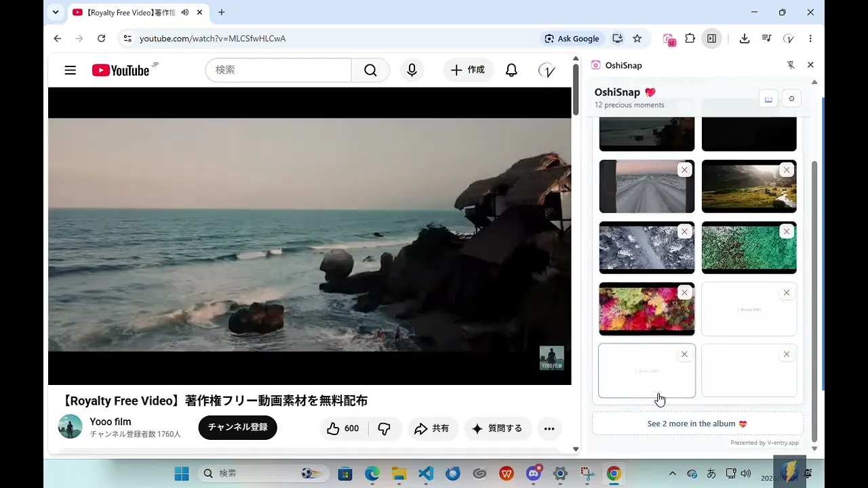Open the tab search dropdown arrow
Screen dimensions: 868x488
tap(56, 12)
